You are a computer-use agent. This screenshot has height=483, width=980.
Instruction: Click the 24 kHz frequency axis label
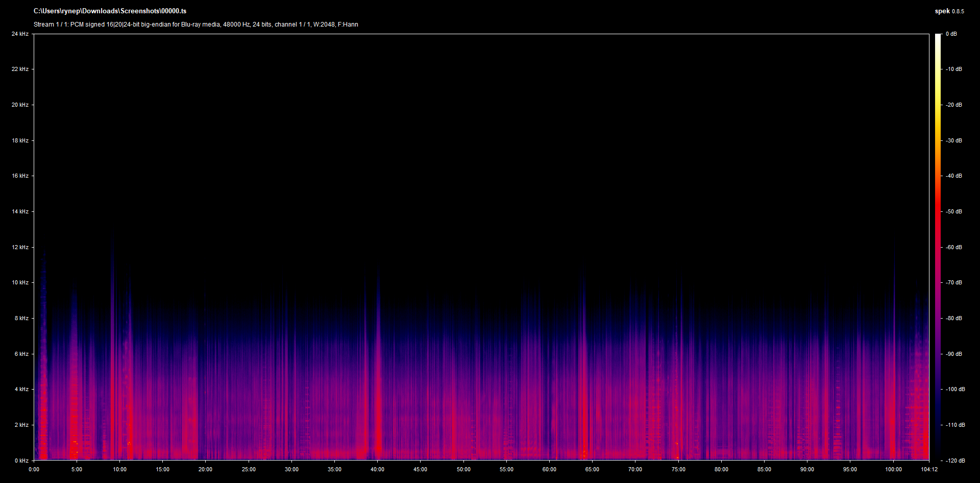[x=20, y=34]
